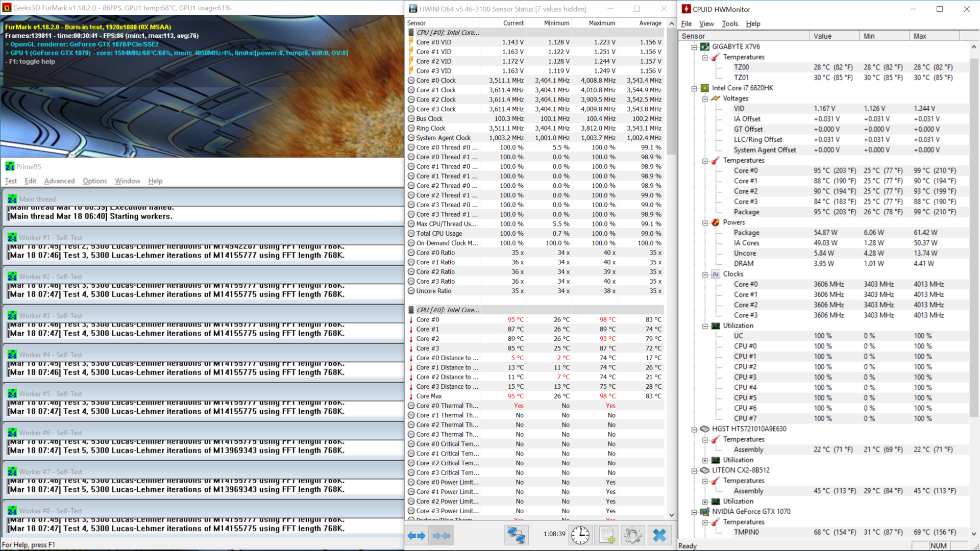This screenshot has width=980, height=551.
Task: Collapse GIGABYTE X7V6 tree node
Action: pos(694,47)
